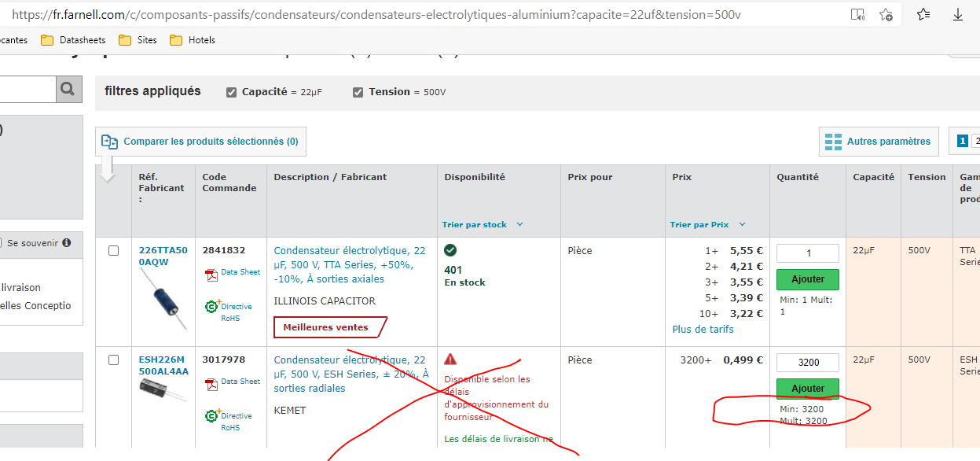Open the Sites bookmark folder
This screenshot has height=461, width=980.
(138, 40)
